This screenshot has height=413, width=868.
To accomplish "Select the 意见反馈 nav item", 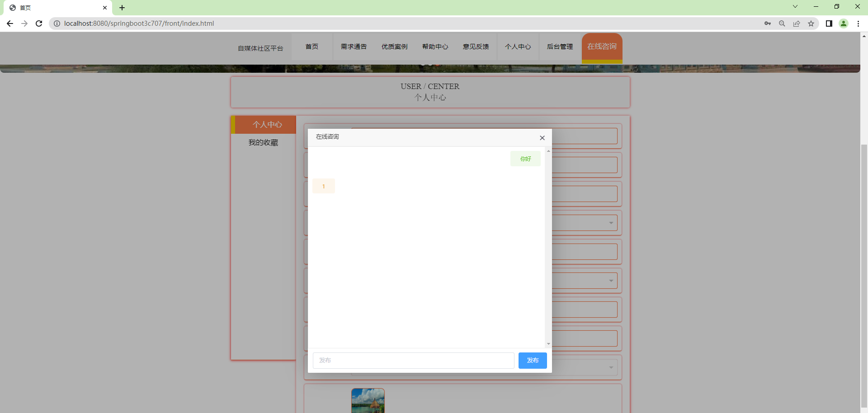I will [476, 47].
